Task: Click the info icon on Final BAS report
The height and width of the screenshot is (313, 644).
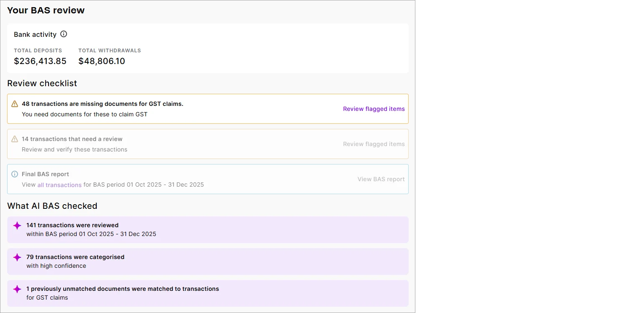Action: (x=15, y=174)
